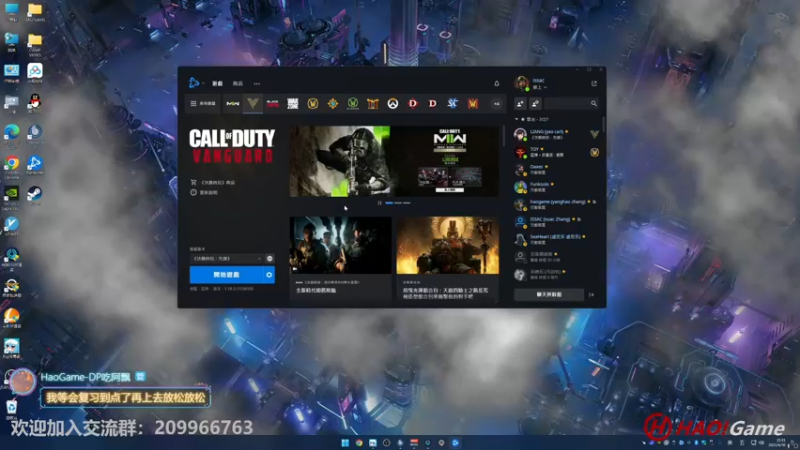Select the StarCraft game icon
The image size is (800, 450).
coord(453,104)
